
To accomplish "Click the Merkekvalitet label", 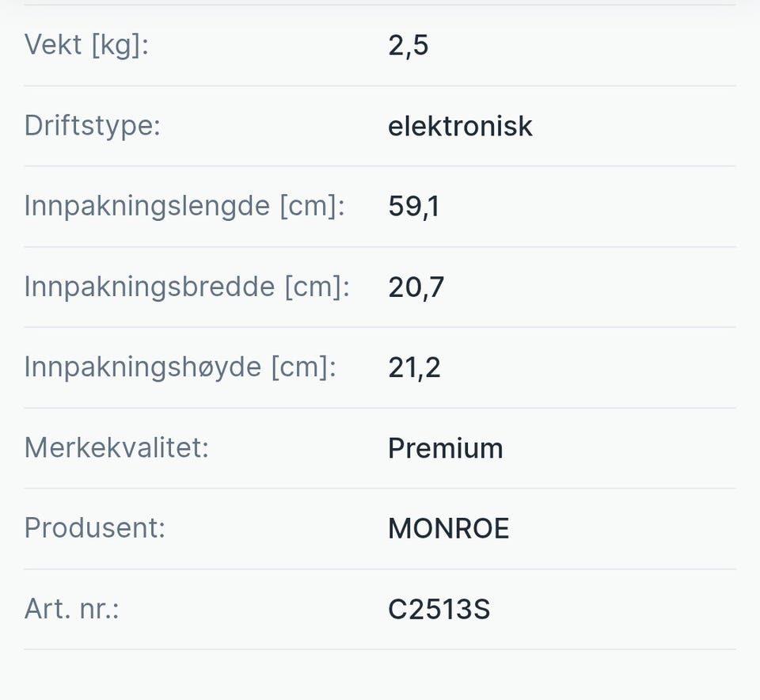I will (x=116, y=448).
